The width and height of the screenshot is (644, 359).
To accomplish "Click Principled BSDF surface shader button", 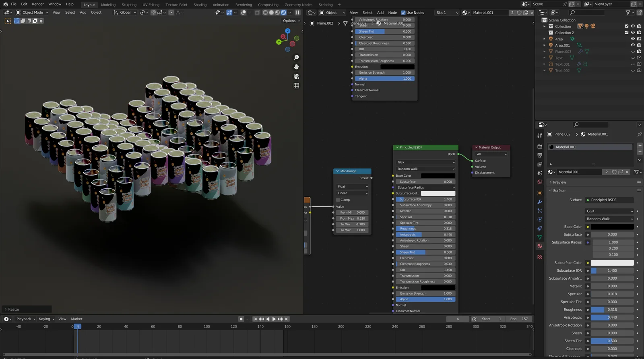I will click(x=609, y=200).
